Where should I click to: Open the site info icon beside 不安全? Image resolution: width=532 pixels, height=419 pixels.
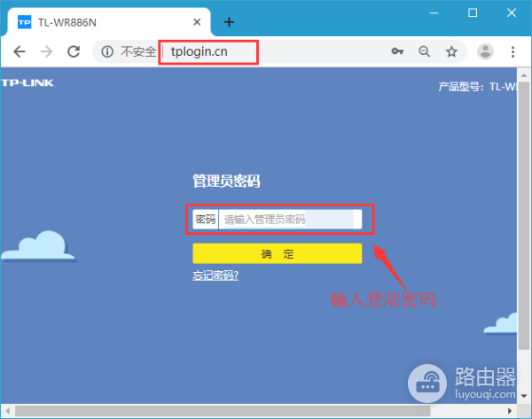point(107,52)
